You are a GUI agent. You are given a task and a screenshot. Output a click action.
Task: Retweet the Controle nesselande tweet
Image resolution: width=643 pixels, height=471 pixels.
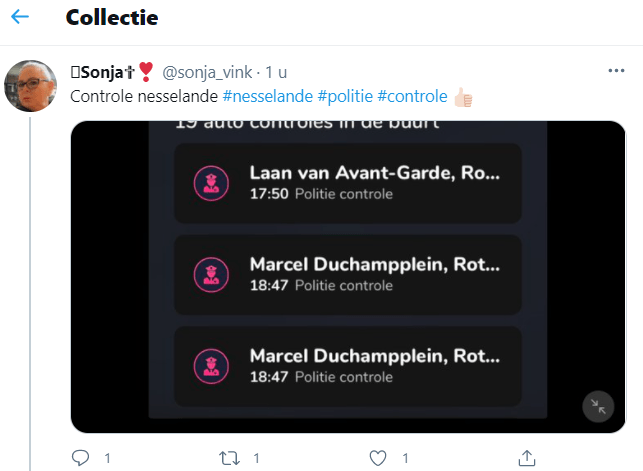(229, 458)
